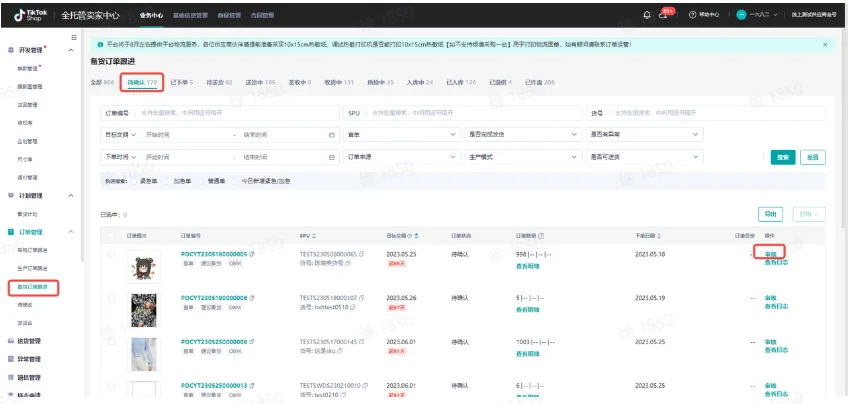
Task: Check the 加急单 quick filter
Action: click(x=167, y=181)
